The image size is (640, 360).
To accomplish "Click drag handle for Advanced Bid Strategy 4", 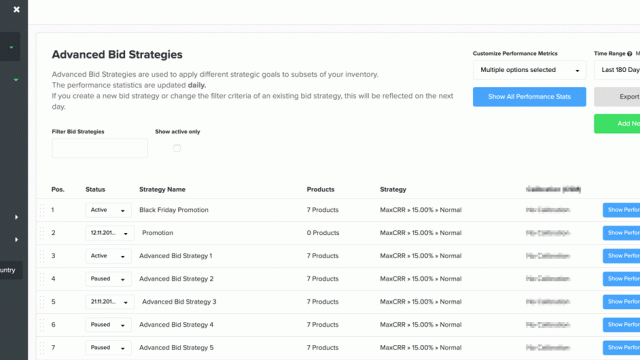I will click(x=42, y=325).
